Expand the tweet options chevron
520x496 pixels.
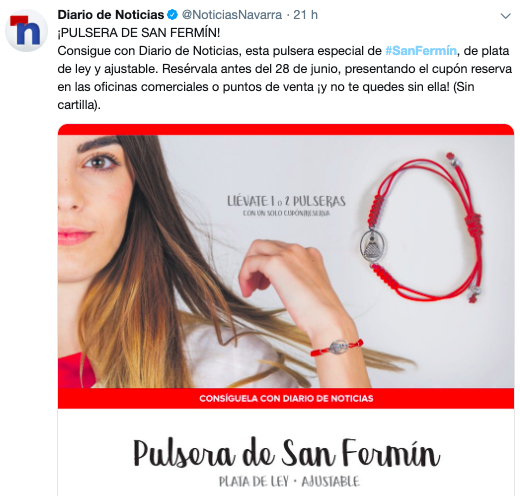(506, 16)
